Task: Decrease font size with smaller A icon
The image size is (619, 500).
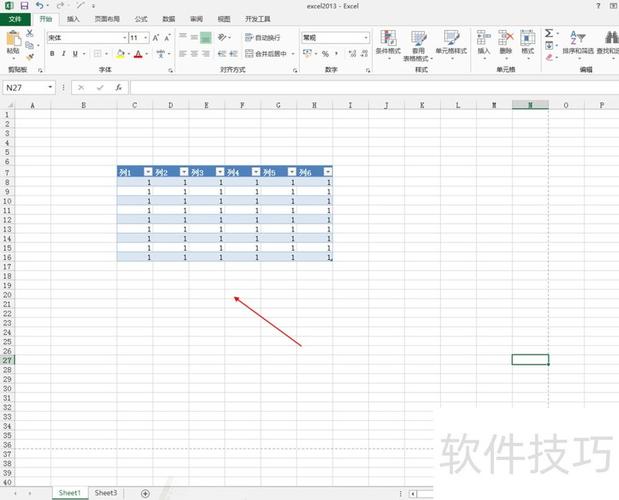Action: [167, 38]
